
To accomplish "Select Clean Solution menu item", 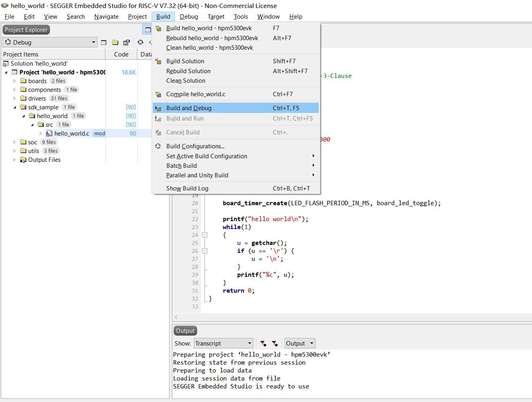I will tap(236, 81).
